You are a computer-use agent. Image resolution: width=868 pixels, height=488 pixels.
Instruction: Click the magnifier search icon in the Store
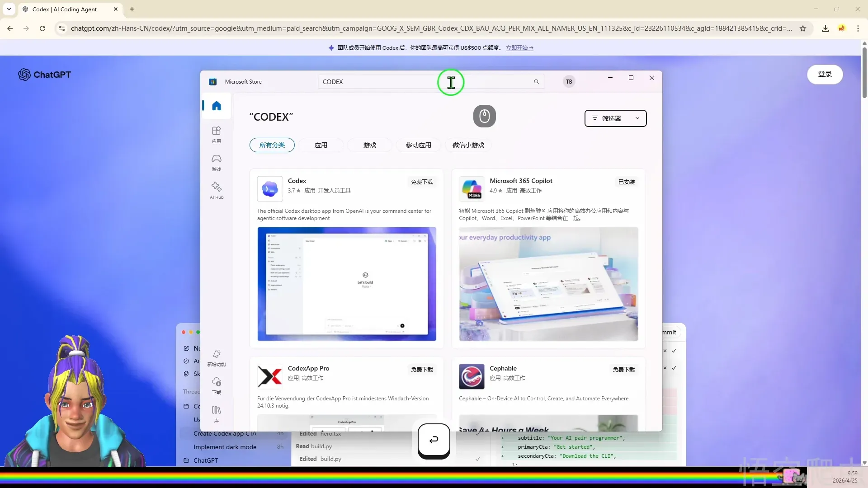pos(536,82)
